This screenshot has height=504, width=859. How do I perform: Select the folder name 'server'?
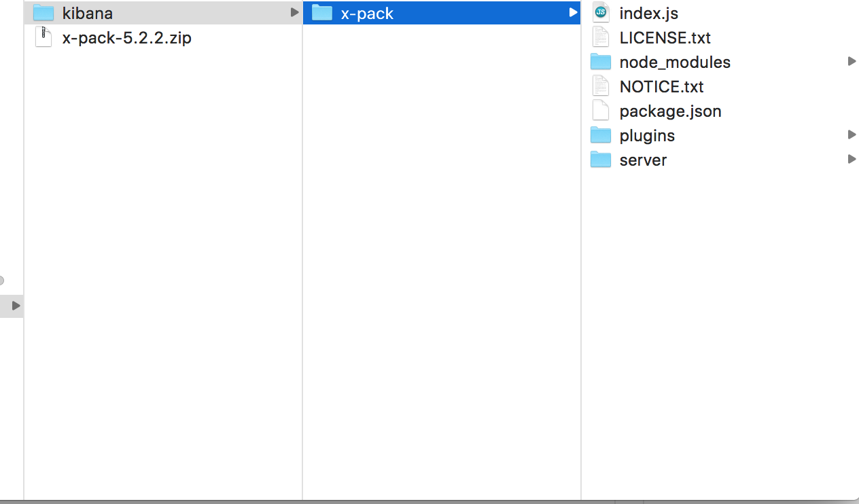pos(643,160)
